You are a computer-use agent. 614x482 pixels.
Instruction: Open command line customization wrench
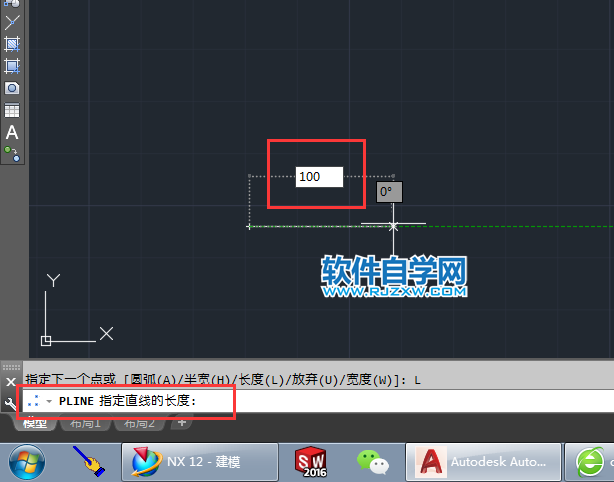pos(10,403)
